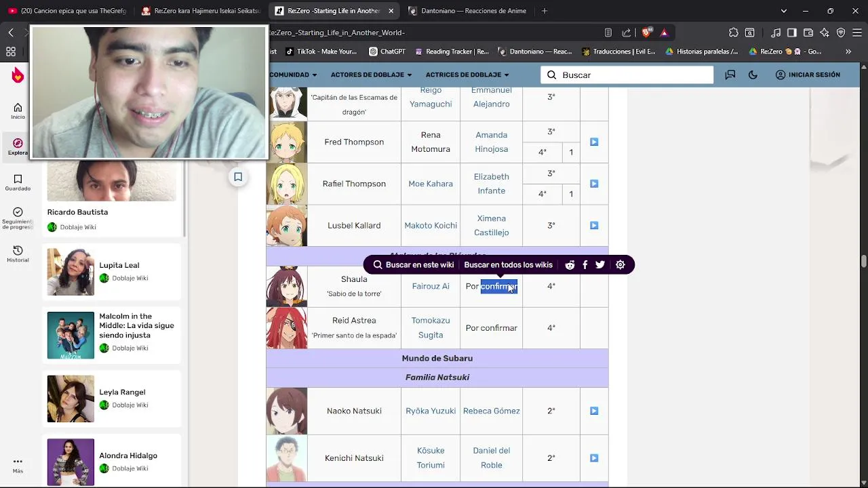Share selection on Facebook
868x488 pixels.
pyautogui.click(x=585, y=265)
